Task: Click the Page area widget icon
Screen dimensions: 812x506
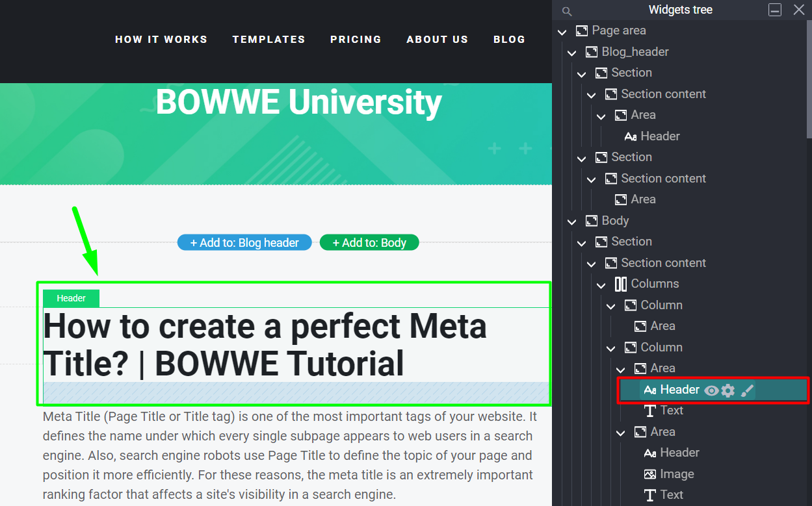Action: (x=582, y=31)
